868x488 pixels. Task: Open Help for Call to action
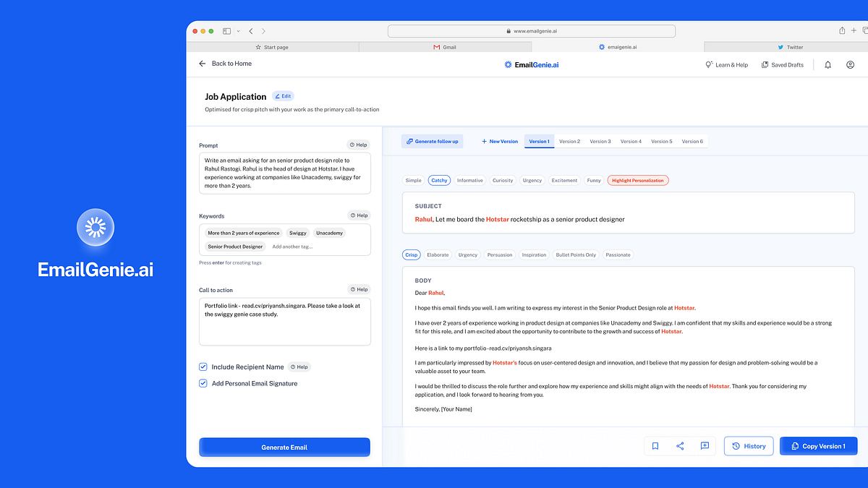358,289
